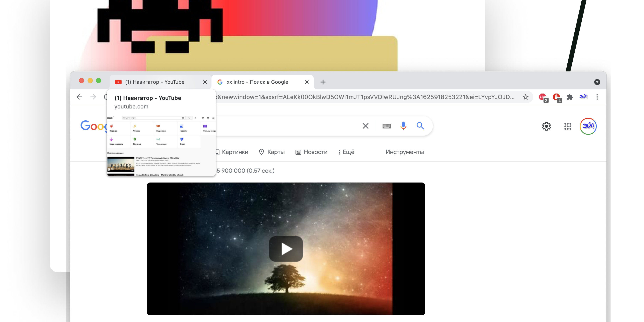Play the starry tree video
Screen dimensions: 644x322
click(x=286, y=249)
